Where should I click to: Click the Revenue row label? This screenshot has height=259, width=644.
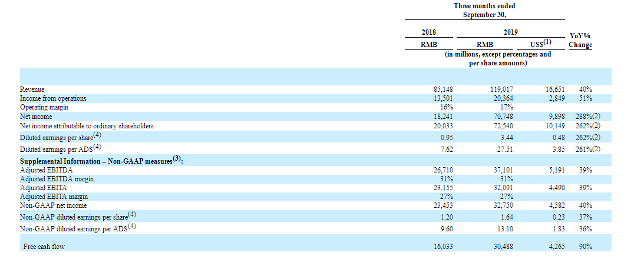tap(32, 89)
